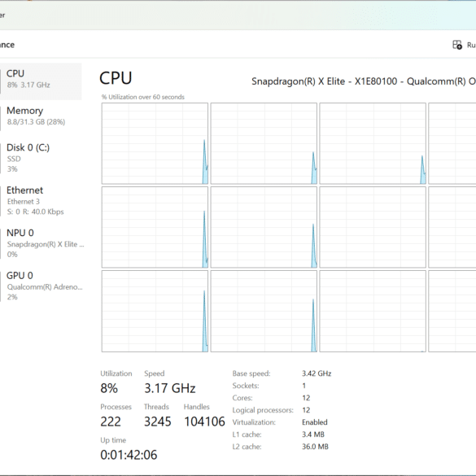The width and height of the screenshot is (476, 476).
Task: Click the 222 processes count
Action: pyautogui.click(x=111, y=421)
